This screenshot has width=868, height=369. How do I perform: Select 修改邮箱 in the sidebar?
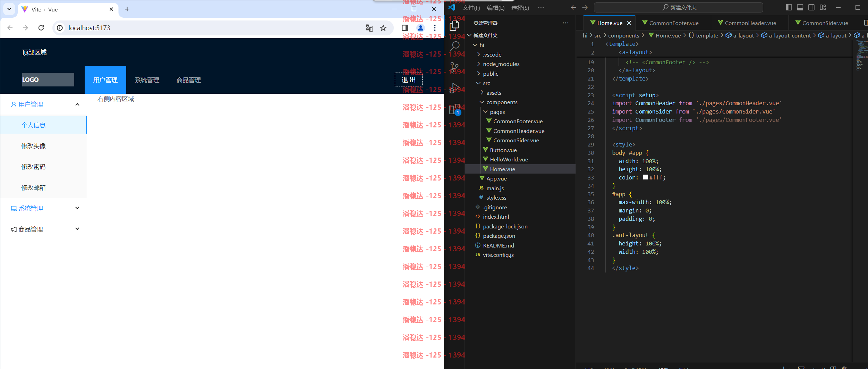tap(44, 187)
